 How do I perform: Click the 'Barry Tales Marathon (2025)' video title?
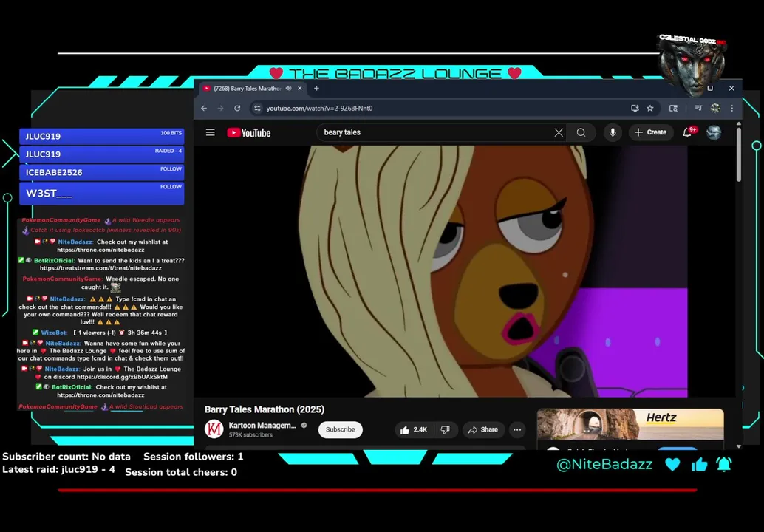tap(265, 409)
